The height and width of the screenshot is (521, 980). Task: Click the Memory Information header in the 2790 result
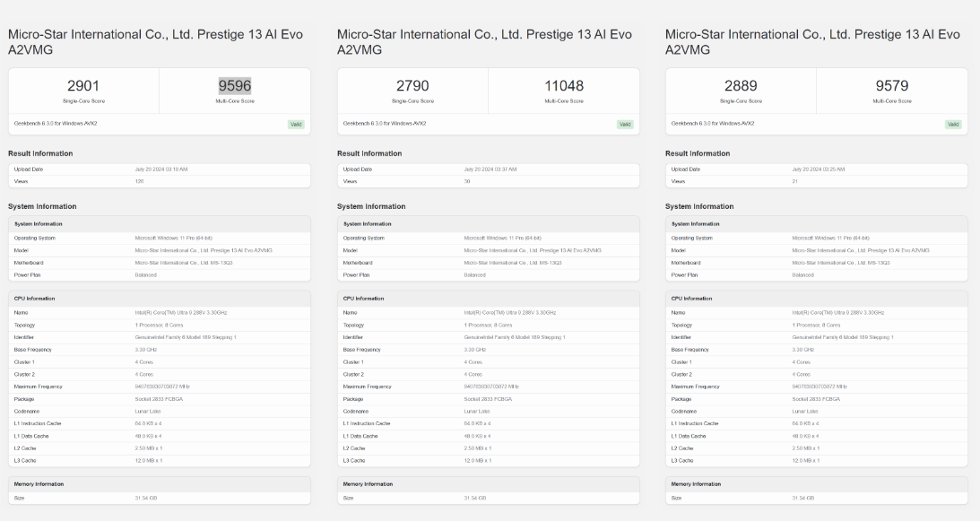(488, 484)
